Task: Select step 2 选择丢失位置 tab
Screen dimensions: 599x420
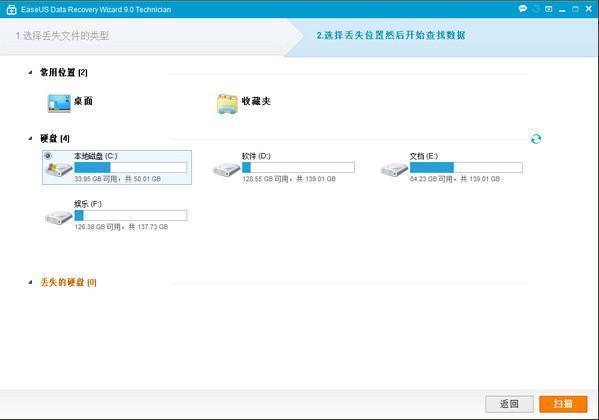Action: click(391, 35)
